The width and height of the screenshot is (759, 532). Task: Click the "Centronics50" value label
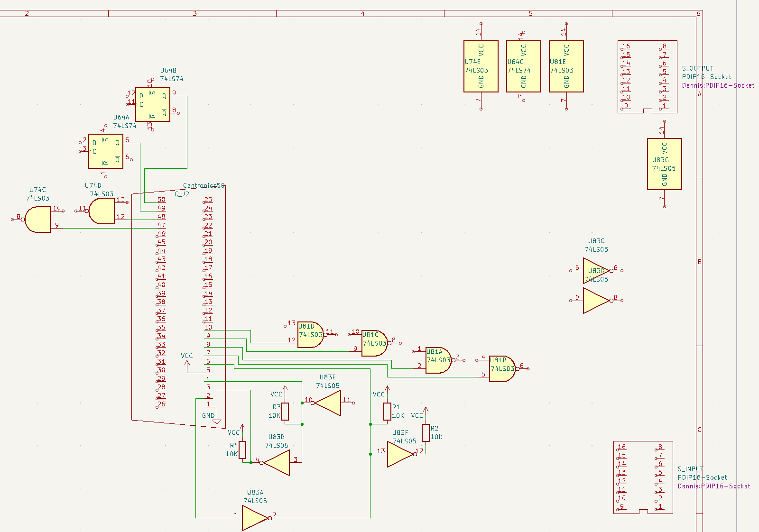(204, 185)
